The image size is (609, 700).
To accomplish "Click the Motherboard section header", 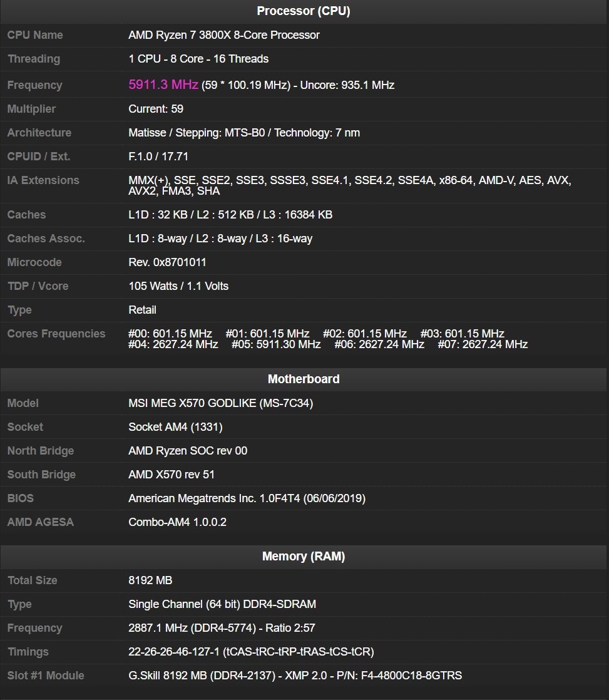I will tap(304, 379).
